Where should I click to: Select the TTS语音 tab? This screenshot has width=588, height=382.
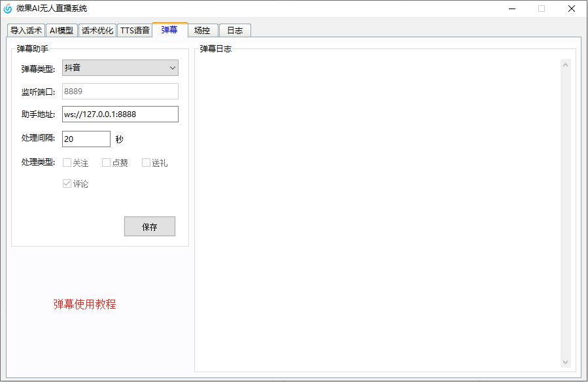click(135, 30)
